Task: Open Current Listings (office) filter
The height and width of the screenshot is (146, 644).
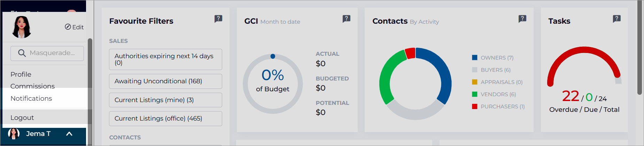Action: [165, 118]
